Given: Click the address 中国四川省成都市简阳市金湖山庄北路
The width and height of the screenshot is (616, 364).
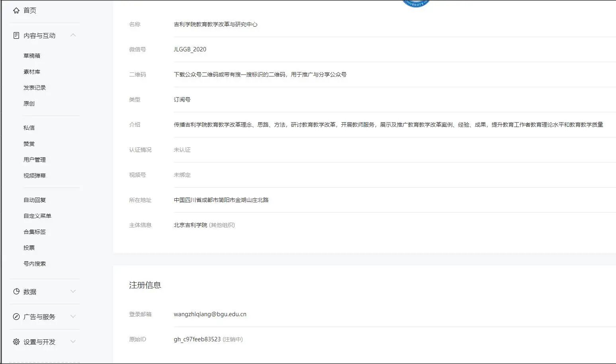Looking at the screenshot, I should (221, 200).
